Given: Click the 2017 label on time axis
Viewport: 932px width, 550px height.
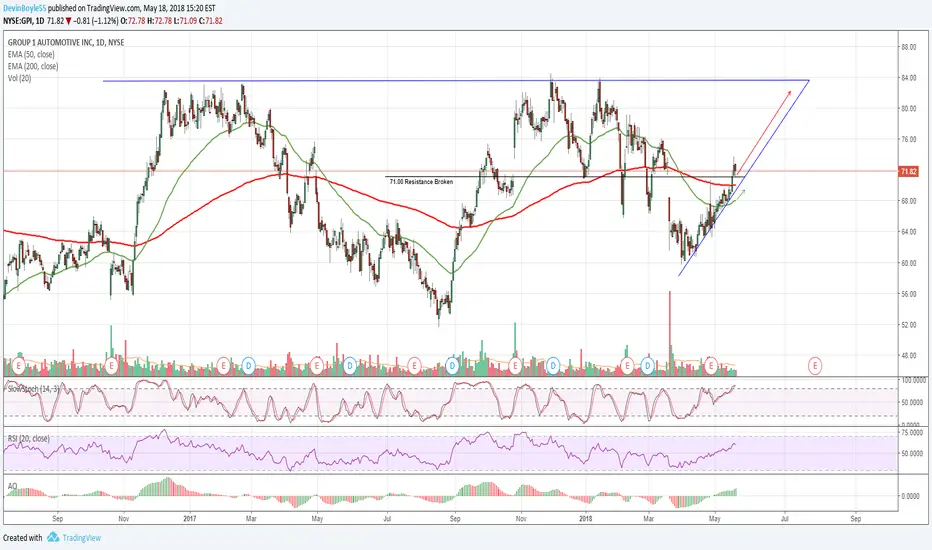Looking at the screenshot, I should coord(190,518).
